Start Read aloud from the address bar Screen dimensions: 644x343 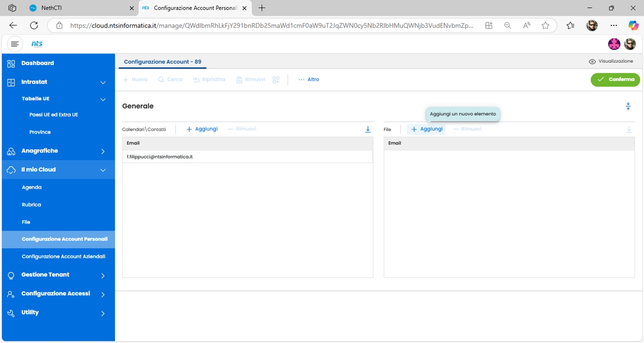527,25
